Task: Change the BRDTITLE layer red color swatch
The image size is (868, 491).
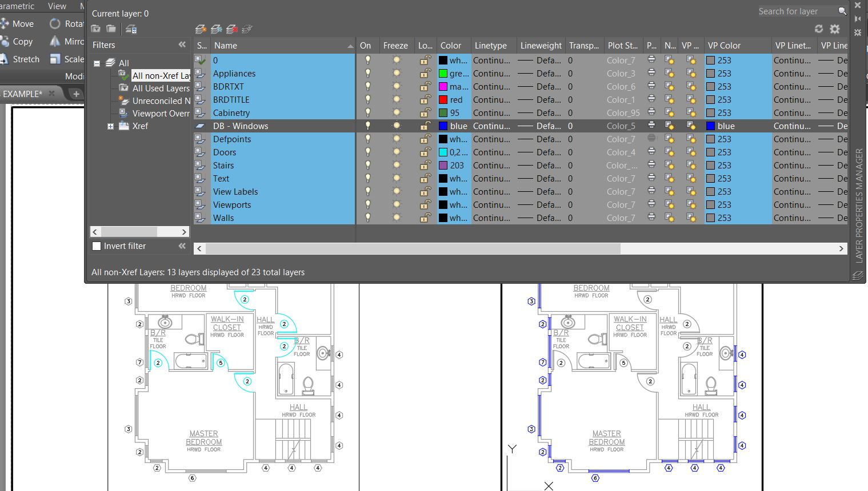Action: tap(443, 100)
